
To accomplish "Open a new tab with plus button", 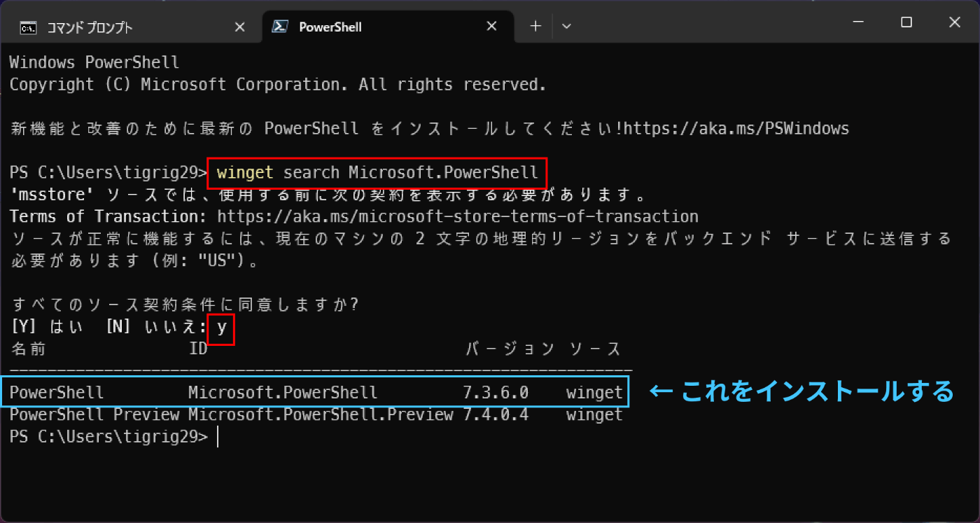I will (x=535, y=27).
